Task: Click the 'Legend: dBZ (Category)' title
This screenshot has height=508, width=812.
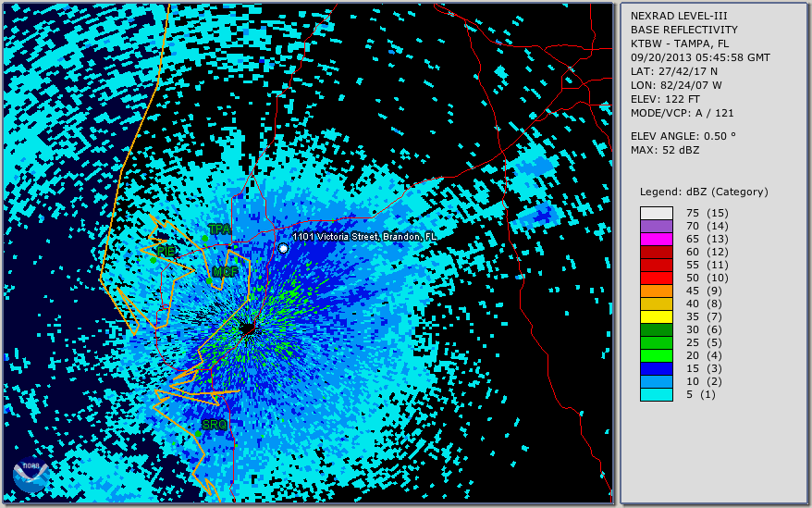Action: 705,192
